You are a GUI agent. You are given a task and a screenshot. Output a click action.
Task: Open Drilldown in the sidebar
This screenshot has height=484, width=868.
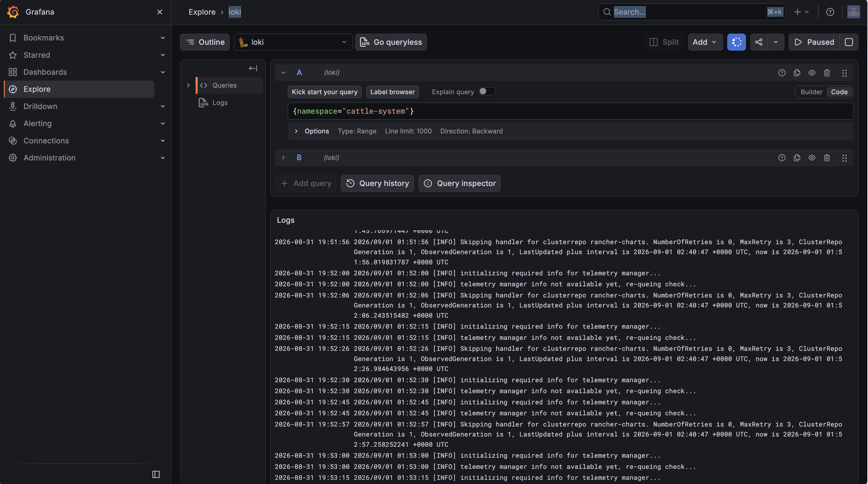click(40, 106)
